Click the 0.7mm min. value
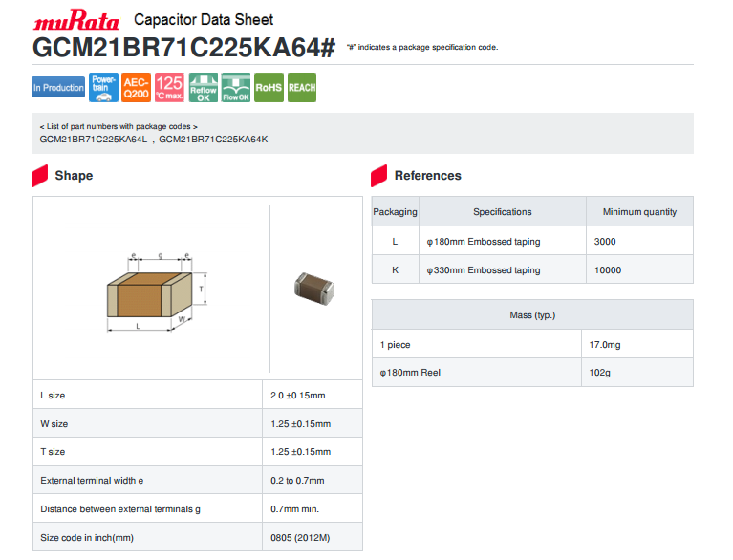 pyautogui.click(x=295, y=509)
